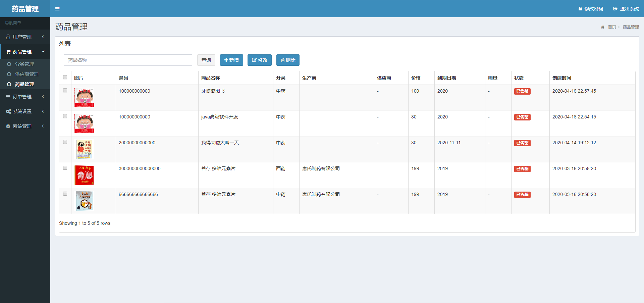Select the checkbox on the 我得大喊大叫一天 row
This screenshot has width=644, height=303.
coord(65,142)
